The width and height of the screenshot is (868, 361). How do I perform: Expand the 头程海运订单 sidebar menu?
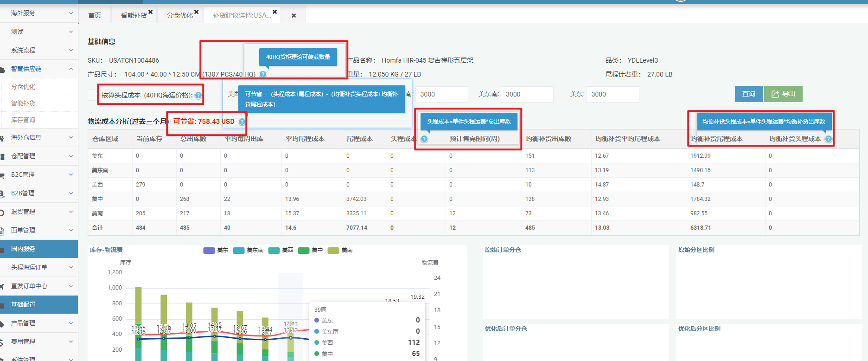(x=39, y=267)
